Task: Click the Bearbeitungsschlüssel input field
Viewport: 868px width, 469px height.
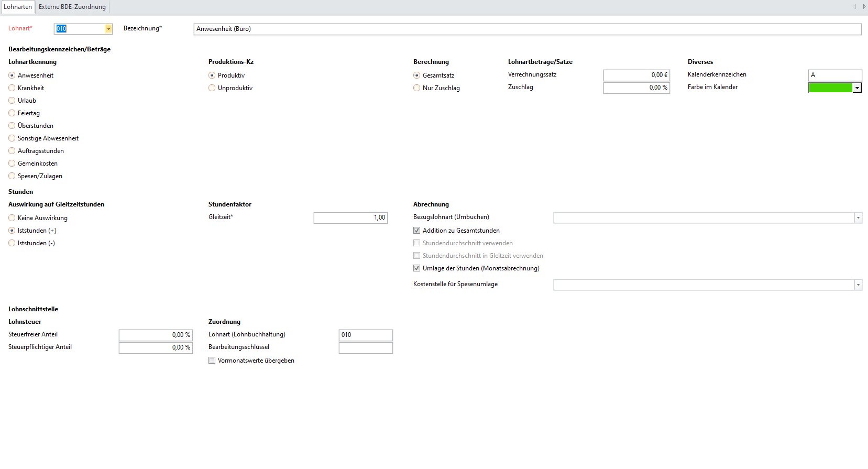Action: (x=365, y=348)
